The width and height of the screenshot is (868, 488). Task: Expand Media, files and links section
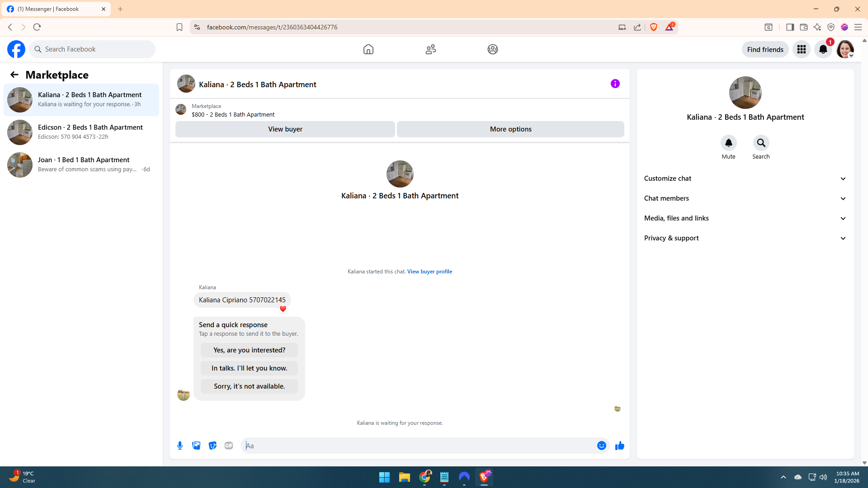coord(745,218)
